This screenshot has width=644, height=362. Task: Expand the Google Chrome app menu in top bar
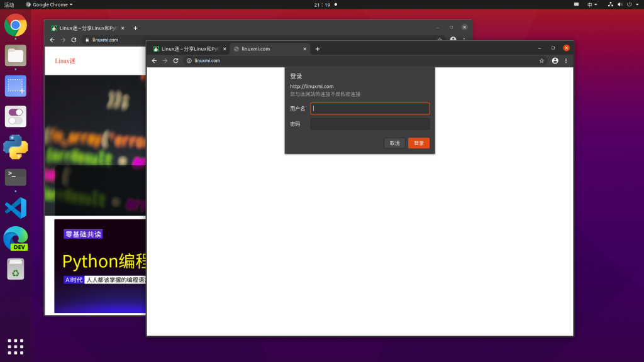coord(49,4)
